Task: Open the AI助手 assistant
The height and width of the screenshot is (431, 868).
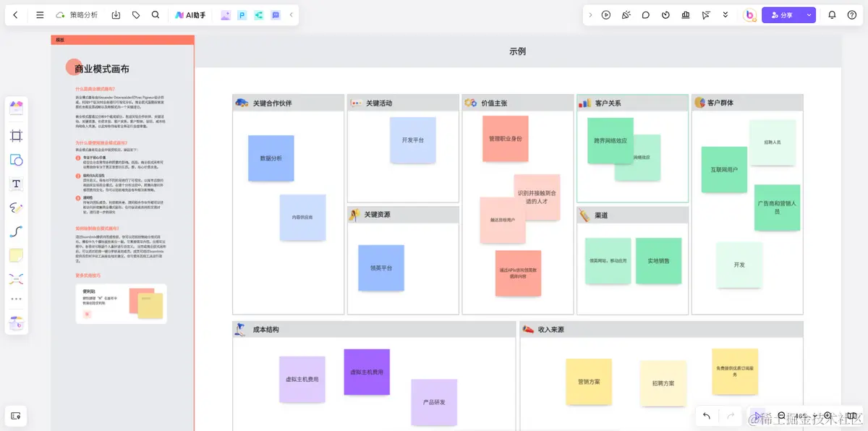Action: coord(190,14)
